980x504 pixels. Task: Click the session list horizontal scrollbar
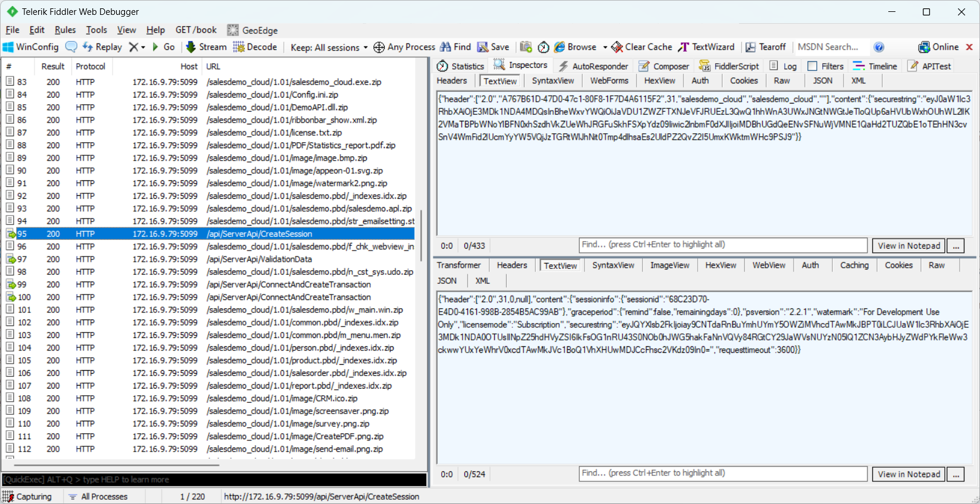coord(119,465)
